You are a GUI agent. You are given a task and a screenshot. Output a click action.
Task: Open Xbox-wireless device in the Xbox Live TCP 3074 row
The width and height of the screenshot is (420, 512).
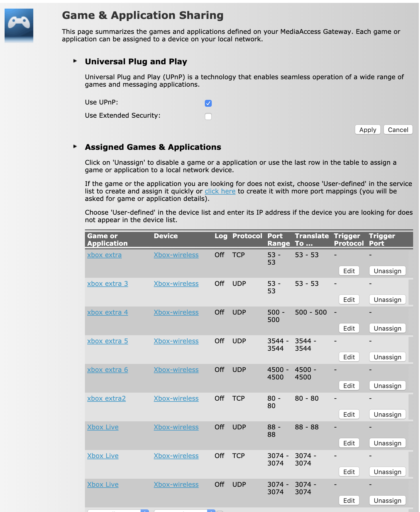click(176, 456)
